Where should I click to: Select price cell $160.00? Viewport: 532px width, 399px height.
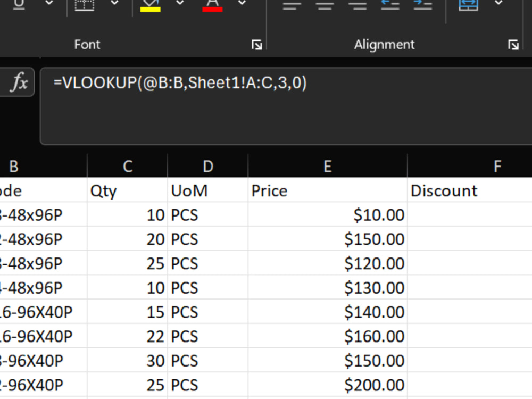click(x=328, y=336)
